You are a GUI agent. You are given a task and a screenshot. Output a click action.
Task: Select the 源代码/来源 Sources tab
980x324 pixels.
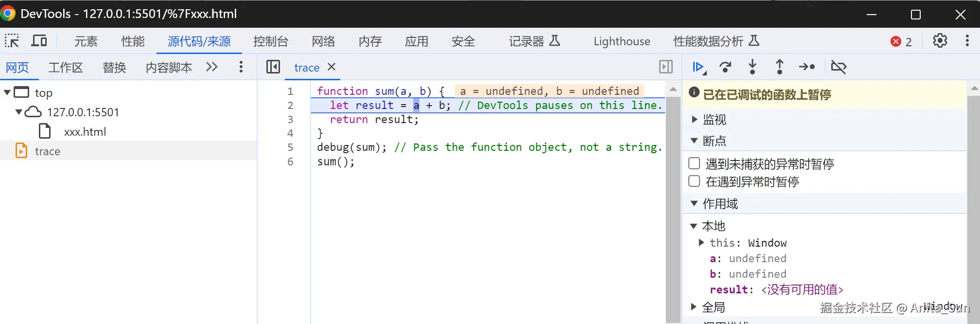click(199, 41)
